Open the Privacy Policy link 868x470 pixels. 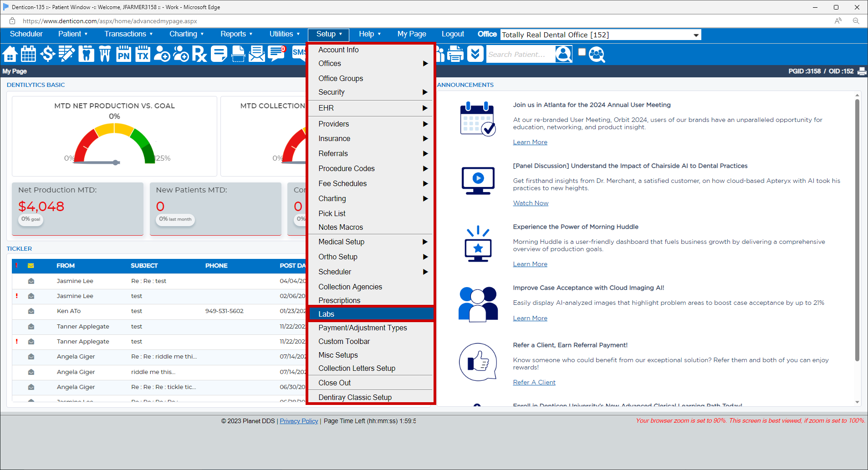pos(299,421)
